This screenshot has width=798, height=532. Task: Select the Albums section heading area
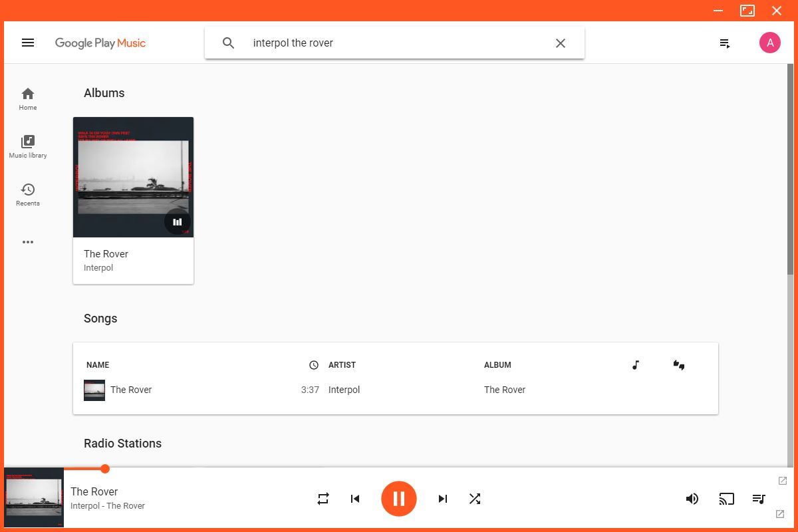pos(104,93)
